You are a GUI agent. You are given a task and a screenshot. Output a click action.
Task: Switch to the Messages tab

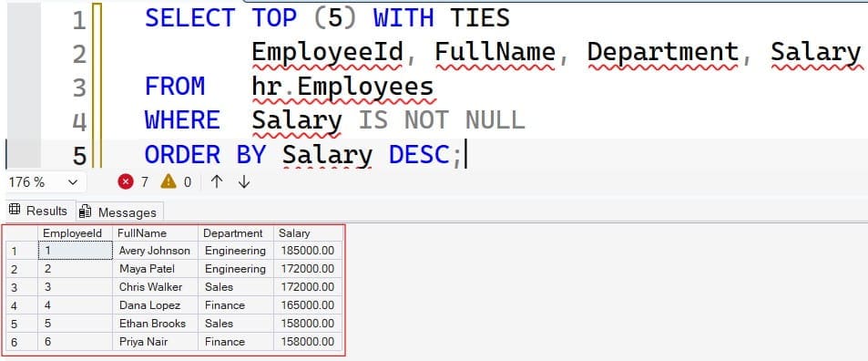pos(119,212)
